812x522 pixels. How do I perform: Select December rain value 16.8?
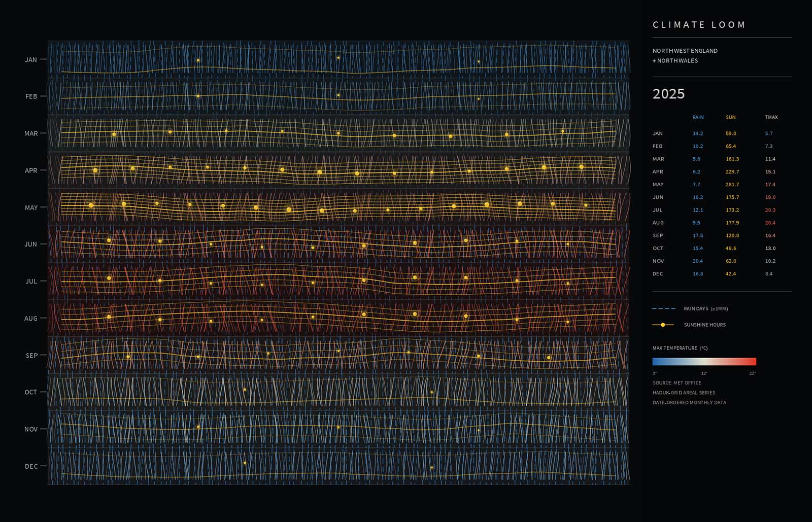(698, 274)
